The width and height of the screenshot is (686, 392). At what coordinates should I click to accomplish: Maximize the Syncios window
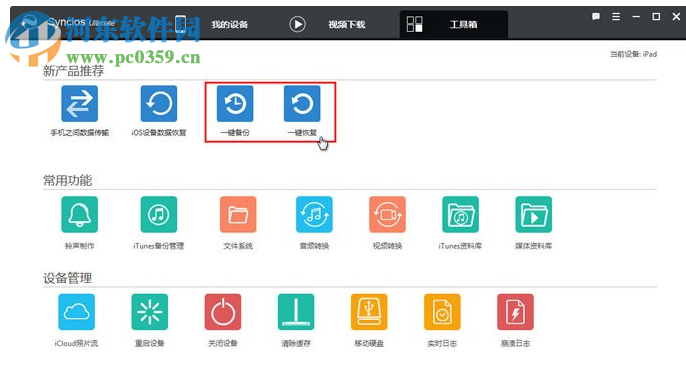(656, 17)
